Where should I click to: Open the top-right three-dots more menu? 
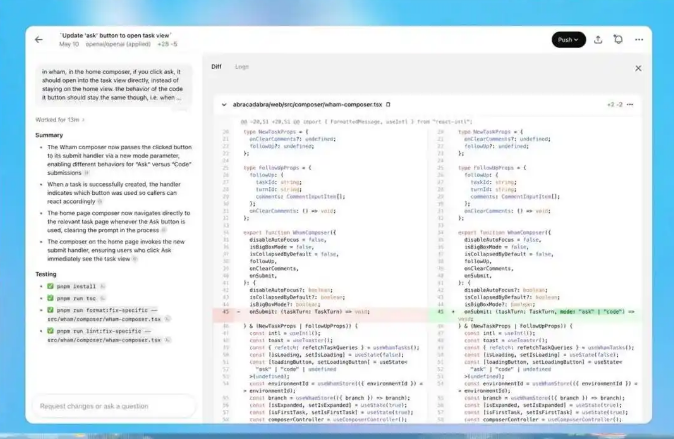coord(638,40)
